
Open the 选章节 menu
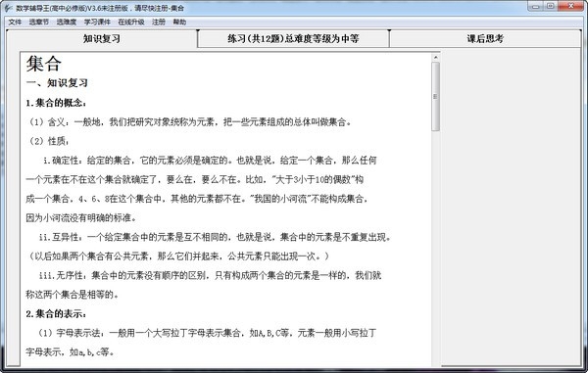pyautogui.click(x=39, y=23)
